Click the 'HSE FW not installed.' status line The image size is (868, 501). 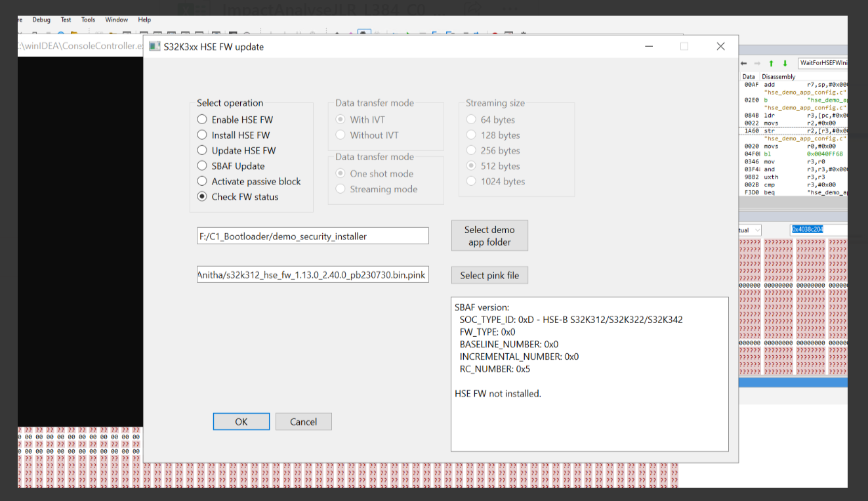click(x=498, y=394)
